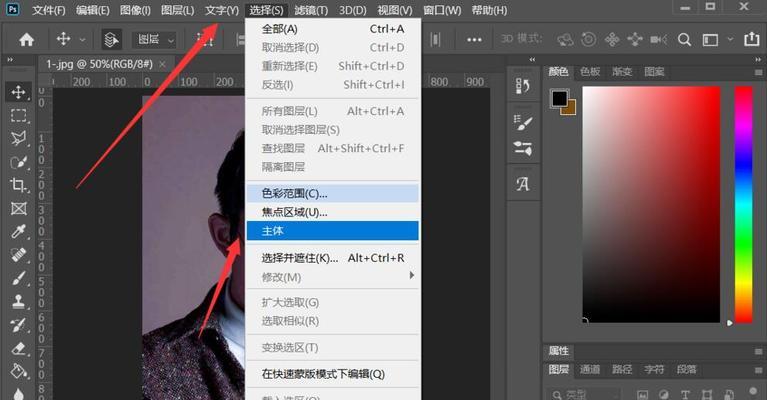Collapse the icon panel column arrows
This screenshot has height=400, width=767.
(532, 60)
